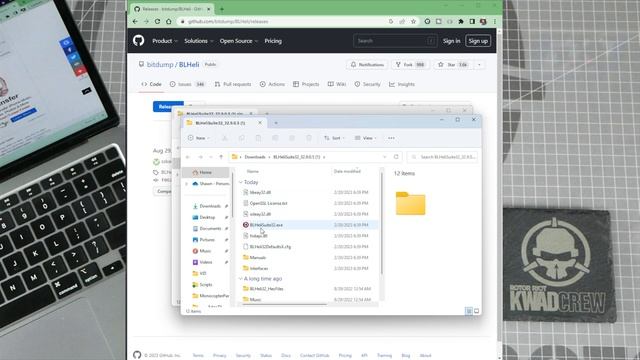Open GitHub Actions tab
640x360 pixels.
[272, 84]
